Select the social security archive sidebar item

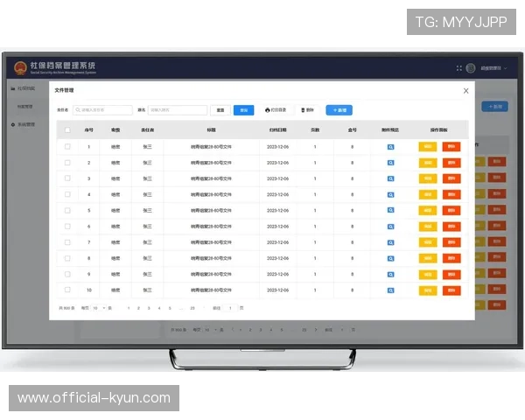pos(24,88)
